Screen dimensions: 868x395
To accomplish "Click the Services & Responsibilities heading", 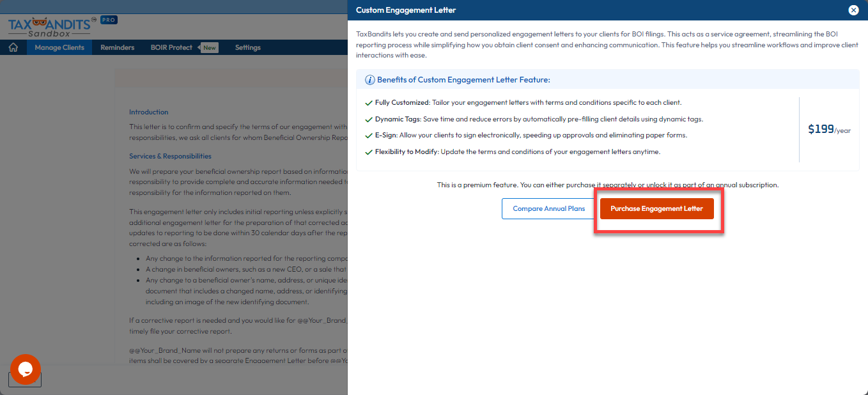I will 170,156.
